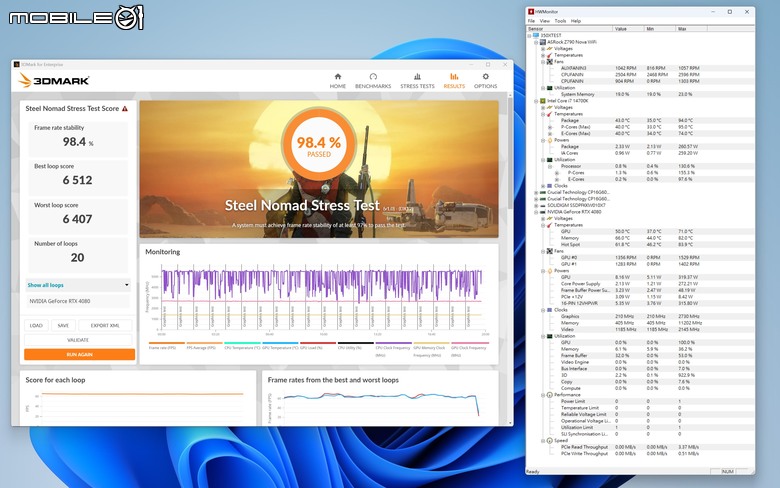Viewport: 780px width, 488px height.
Task: Click warning triangle beside Steel Nomad score title
Action: (x=125, y=108)
